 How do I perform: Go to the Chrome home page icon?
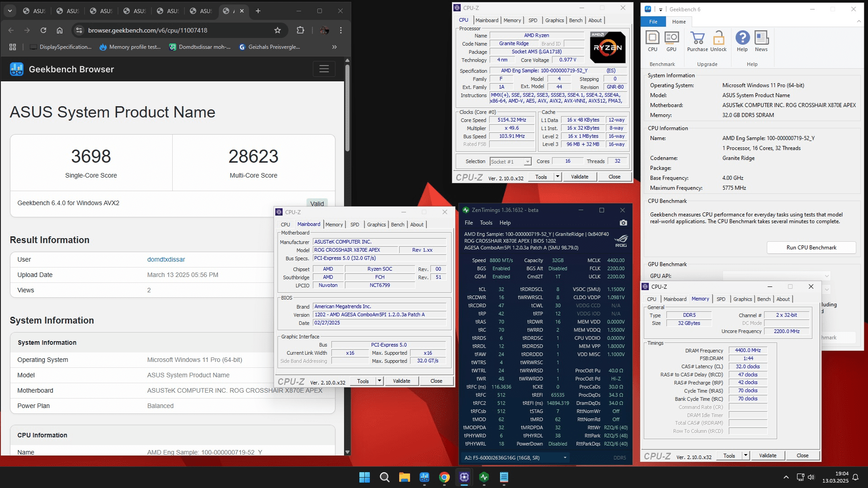pos(60,30)
